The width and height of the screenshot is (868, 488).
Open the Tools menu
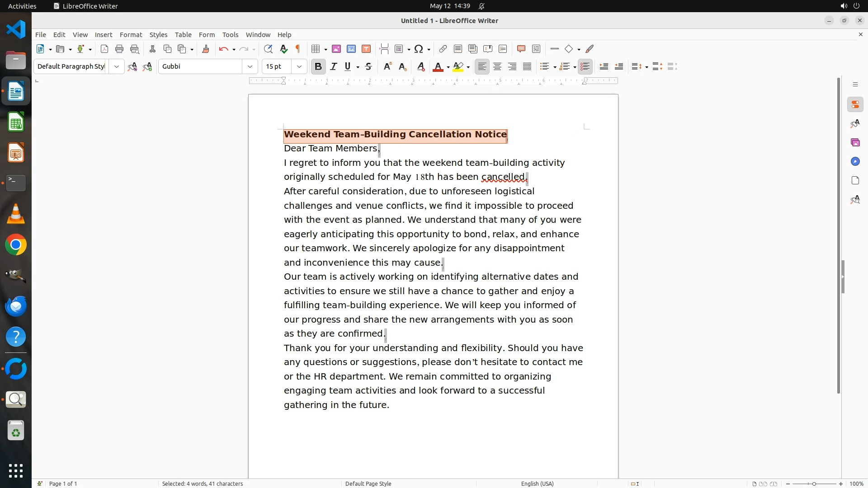tap(230, 35)
